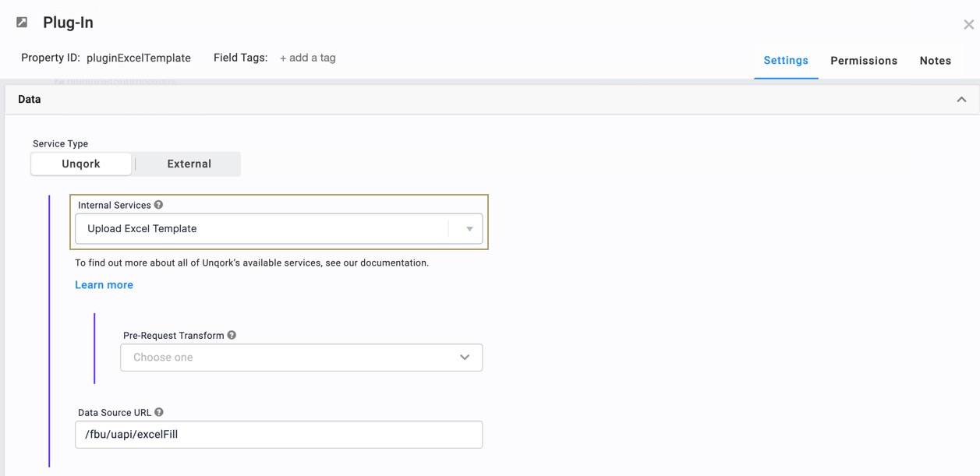Select the External service type
The width and height of the screenshot is (980, 476).
pyautogui.click(x=189, y=164)
